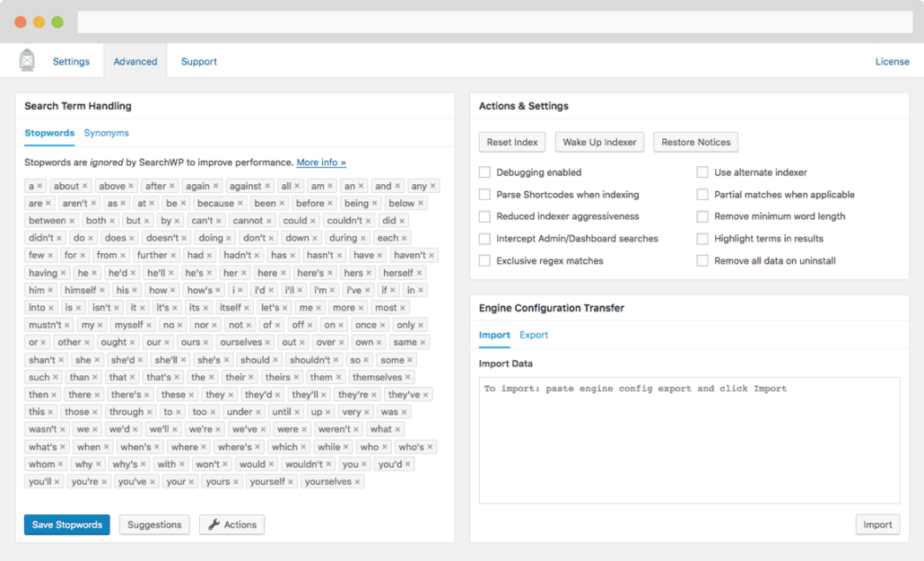Delete the 'who's' stopword x icon
The width and height of the screenshot is (924, 561).
[x=430, y=447]
